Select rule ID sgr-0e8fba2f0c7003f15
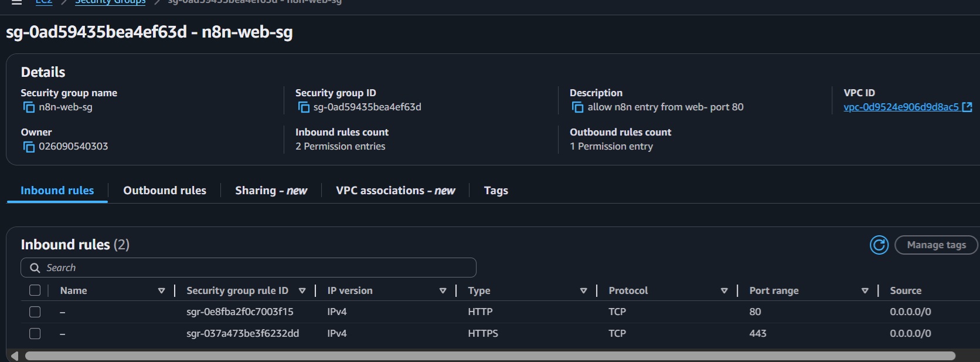The height and width of the screenshot is (362, 980). pyautogui.click(x=240, y=312)
